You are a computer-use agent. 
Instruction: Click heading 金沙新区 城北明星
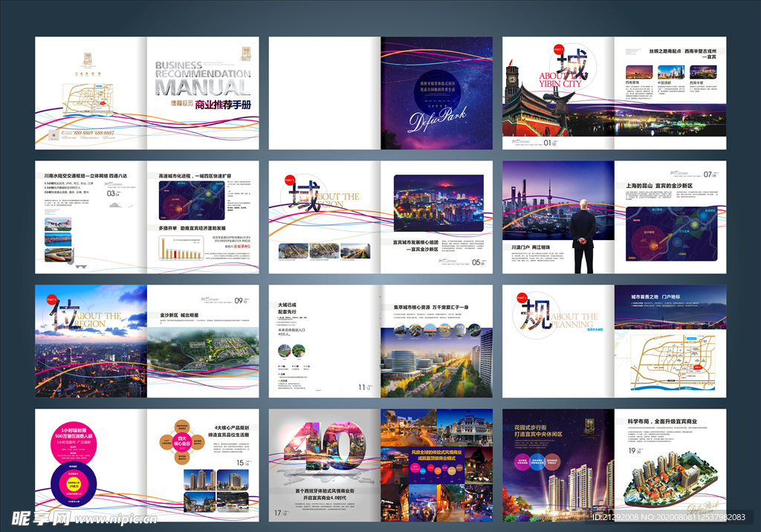(x=179, y=315)
